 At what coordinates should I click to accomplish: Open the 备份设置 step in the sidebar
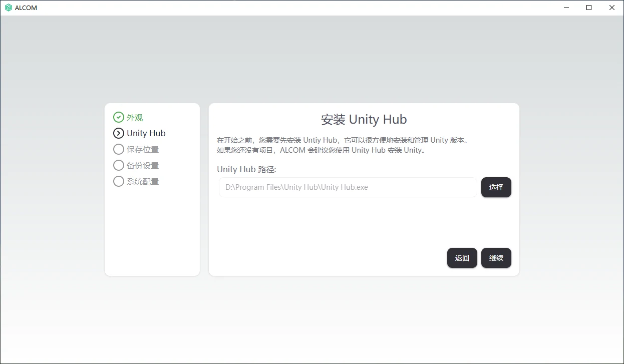coord(143,165)
